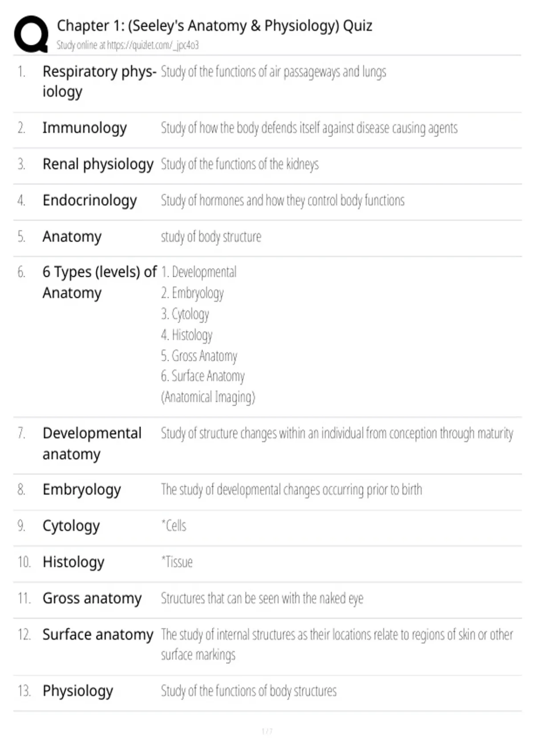Viewport: 534px width, 756px height.
Task: Click the definition 'study of body structure'
Action: pos(211,237)
